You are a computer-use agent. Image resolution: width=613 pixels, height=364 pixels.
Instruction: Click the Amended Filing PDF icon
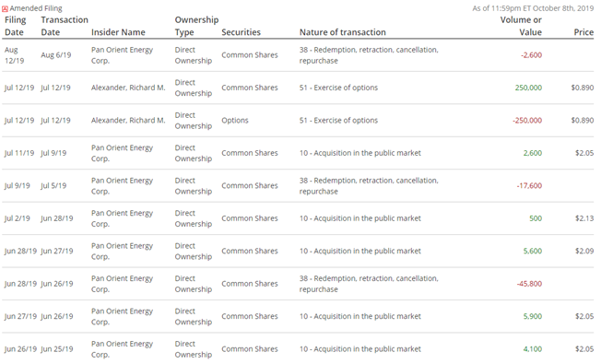click(x=6, y=8)
